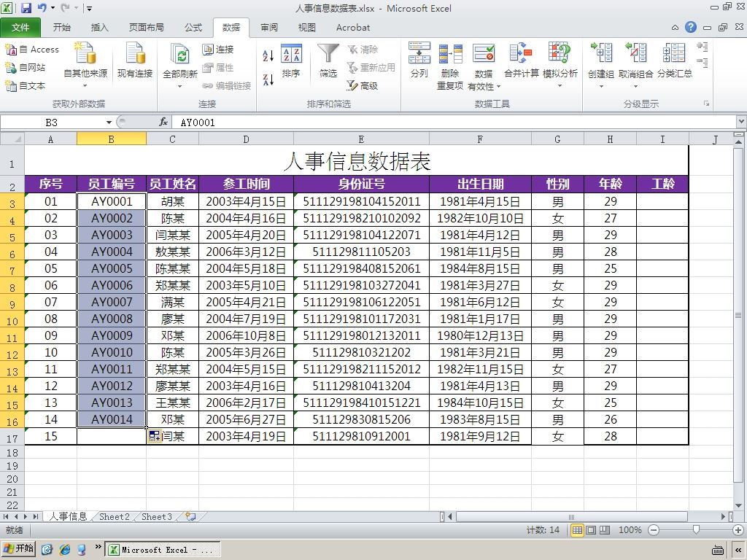
Task: Click the auto fill options icon near C17
Action: (x=154, y=436)
